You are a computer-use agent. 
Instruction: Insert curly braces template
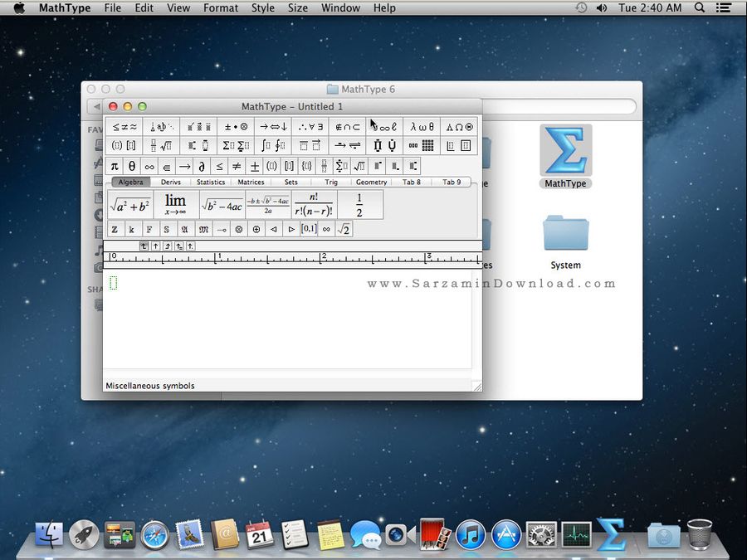tap(307, 166)
